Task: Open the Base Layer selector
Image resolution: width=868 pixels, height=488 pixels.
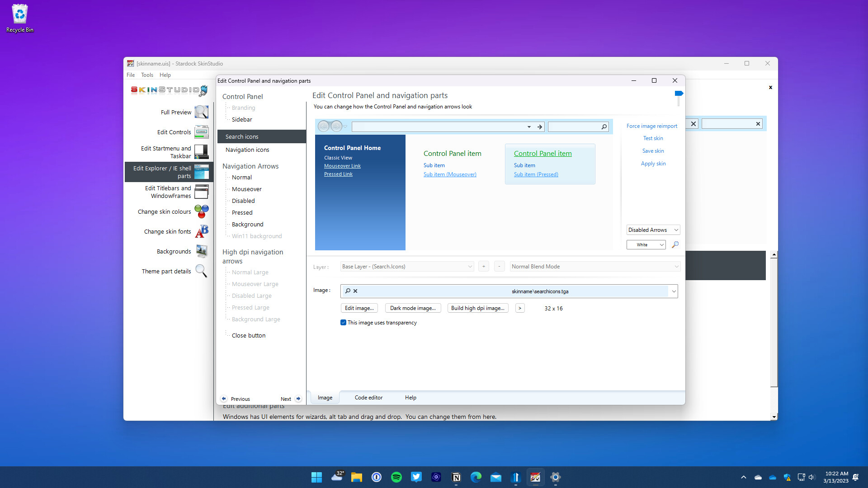Action: (406, 266)
